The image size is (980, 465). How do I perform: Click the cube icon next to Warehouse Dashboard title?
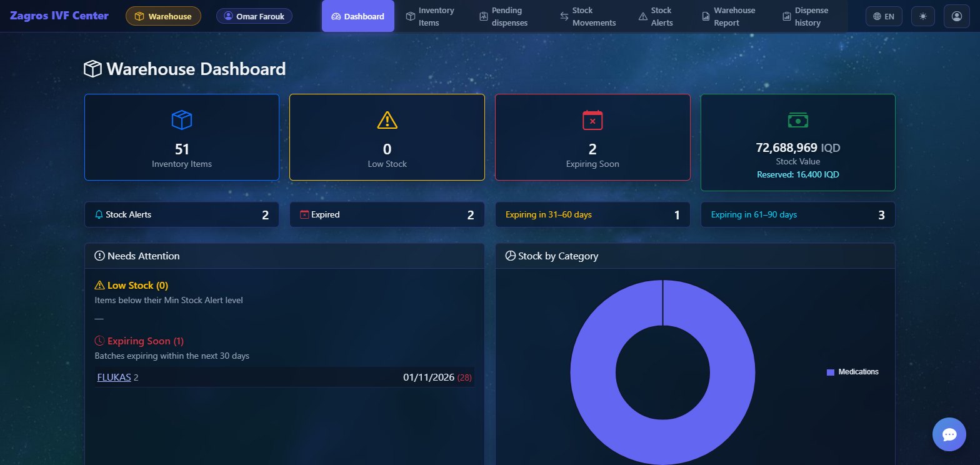(x=92, y=69)
